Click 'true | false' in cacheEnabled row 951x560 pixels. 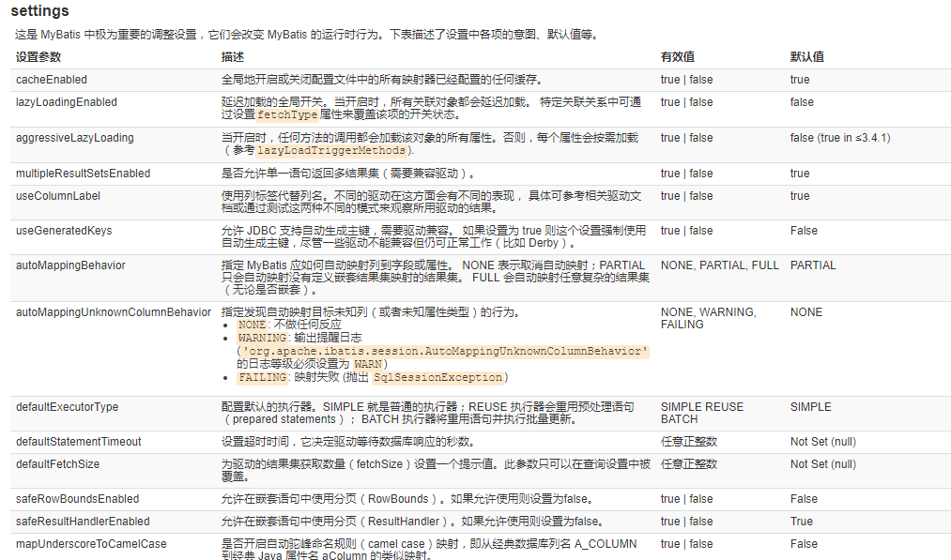(x=686, y=80)
